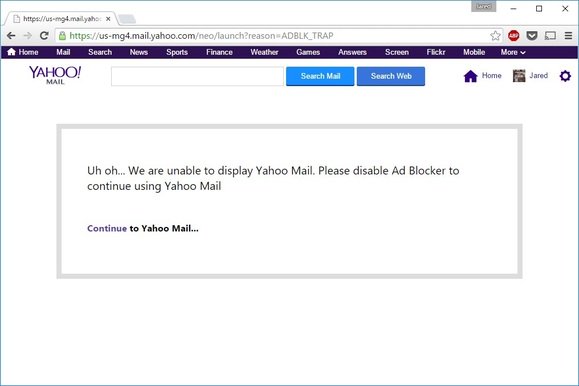This screenshot has height=386, width=579.
Task: Expand the More dropdown in navigation bar
Action: pos(513,52)
